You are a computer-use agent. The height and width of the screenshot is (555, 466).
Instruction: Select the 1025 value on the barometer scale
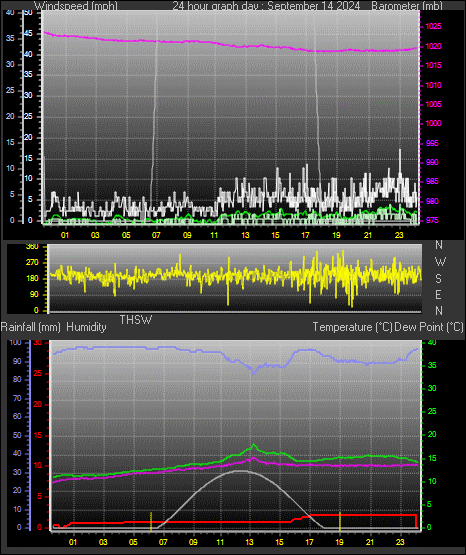[433, 27]
